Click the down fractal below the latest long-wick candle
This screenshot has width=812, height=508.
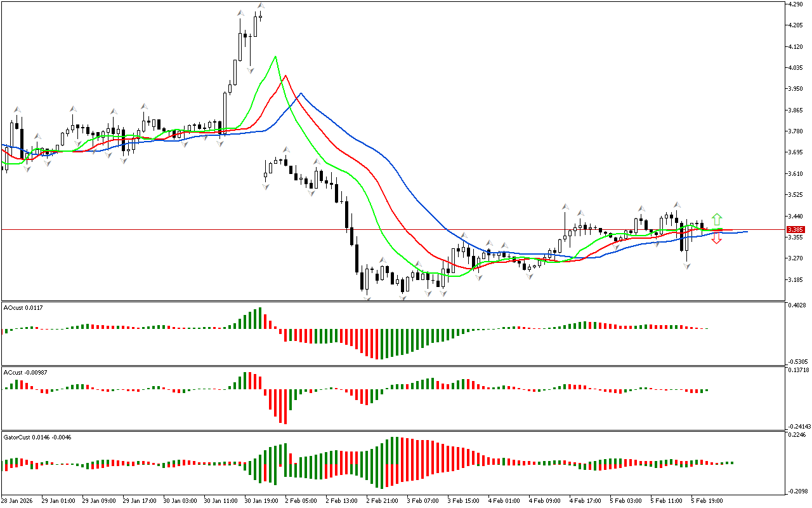(686, 266)
